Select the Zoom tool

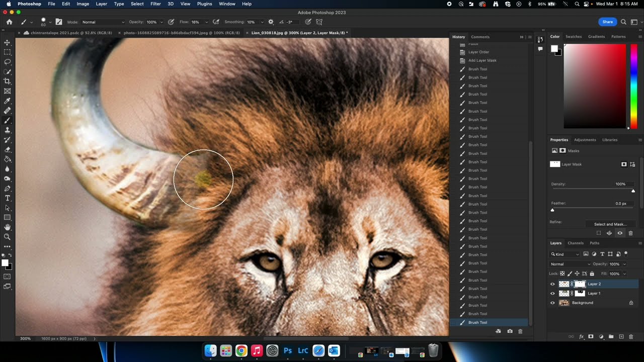pos(8,237)
